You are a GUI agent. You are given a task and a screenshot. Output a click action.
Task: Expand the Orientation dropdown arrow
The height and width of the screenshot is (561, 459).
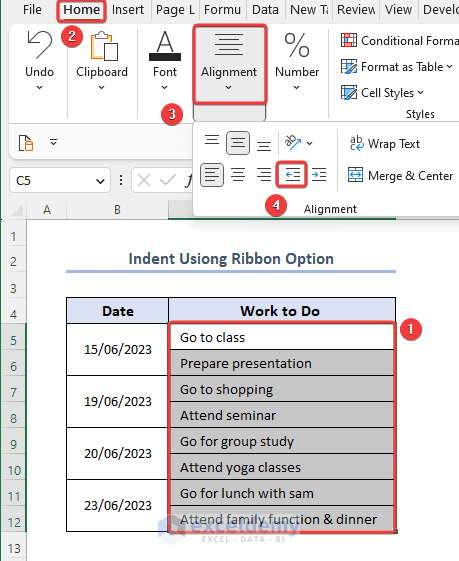310,143
